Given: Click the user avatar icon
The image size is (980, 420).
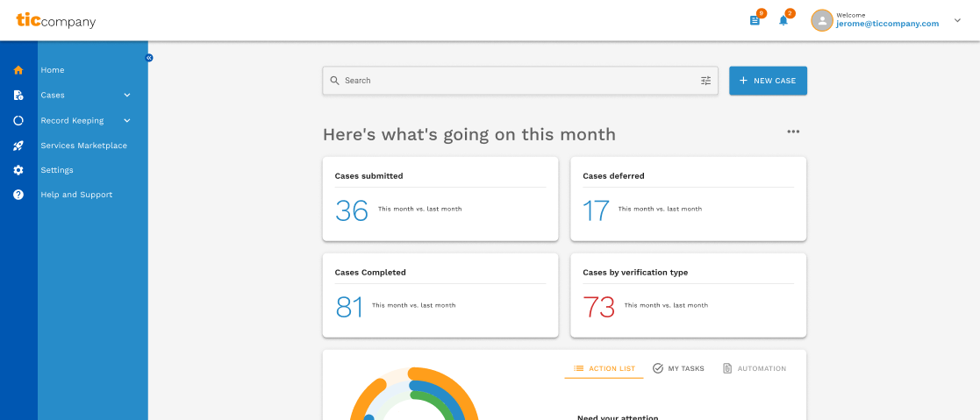Looking at the screenshot, I should [822, 20].
